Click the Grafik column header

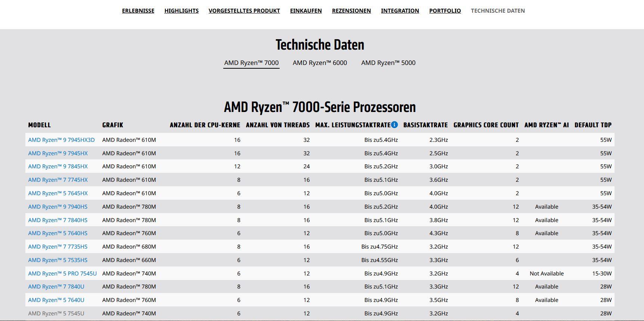pyautogui.click(x=113, y=125)
